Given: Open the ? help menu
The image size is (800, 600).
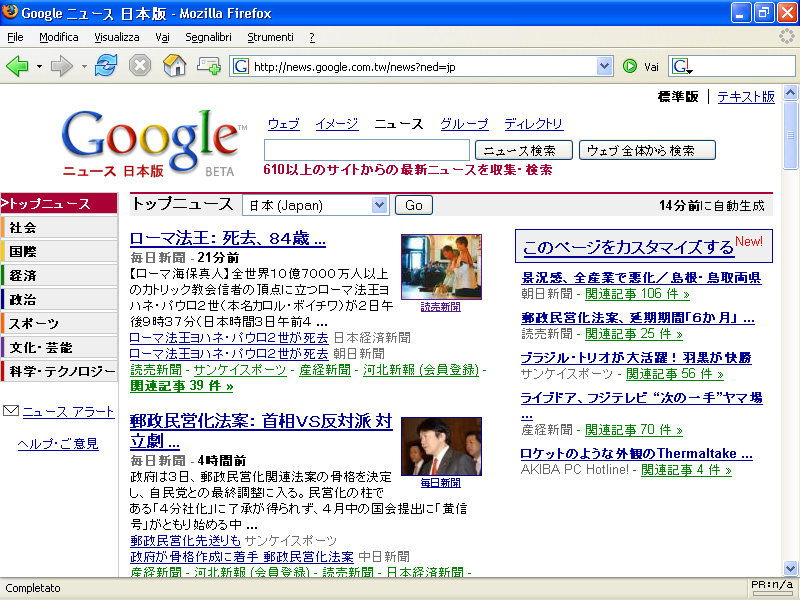Looking at the screenshot, I should click(x=312, y=37).
